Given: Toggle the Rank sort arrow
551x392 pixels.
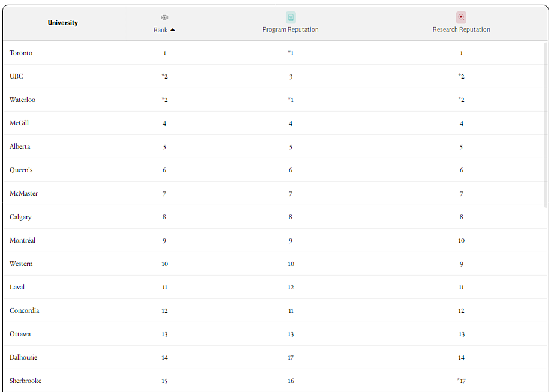Looking at the screenshot, I should [172, 30].
